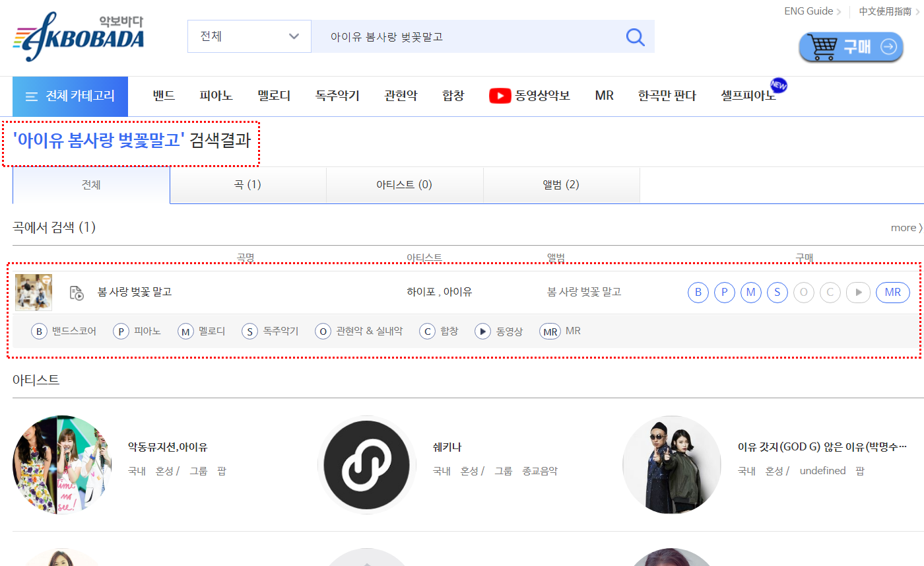Image resolution: width=924 pixels, height=566 pixels.
Task: Click the blue search magnifier icon
Action: click(634, 37)
